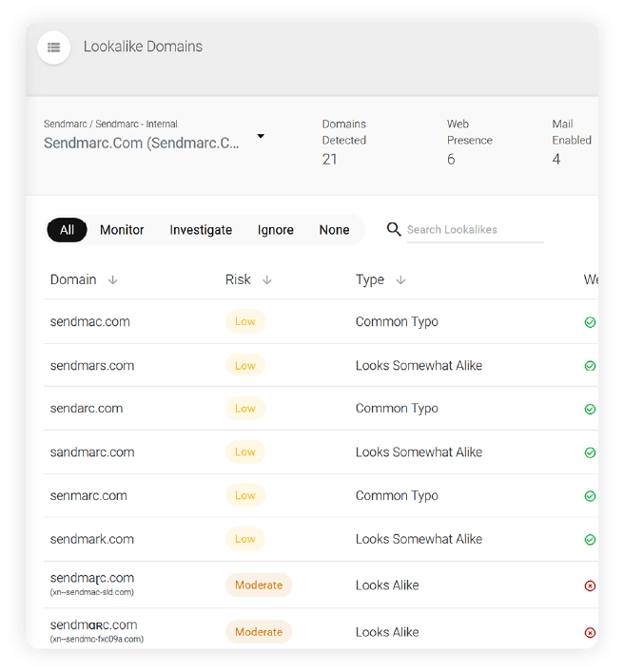The image size is (624, 672).
Task: Click Common Typo type for sendarc.com
Action: (x=397, y=409)
